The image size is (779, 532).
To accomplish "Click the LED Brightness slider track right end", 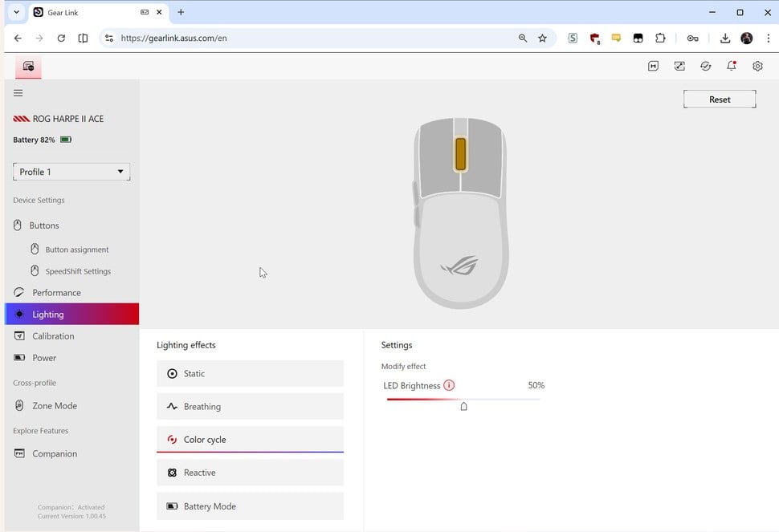I will click(537, 399).
